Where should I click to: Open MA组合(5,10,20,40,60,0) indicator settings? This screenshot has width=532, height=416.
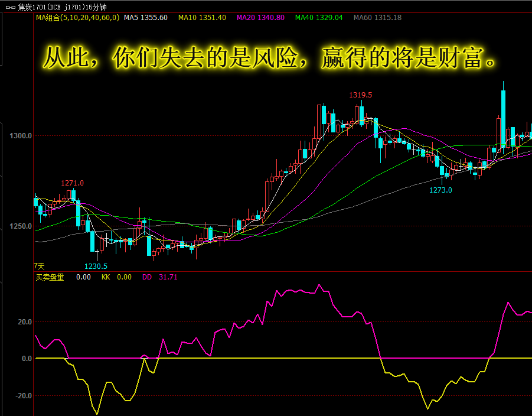click(78, 18)
